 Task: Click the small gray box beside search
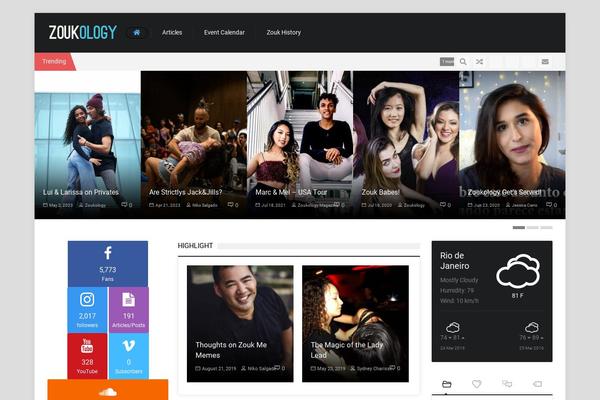click(447, 62)
